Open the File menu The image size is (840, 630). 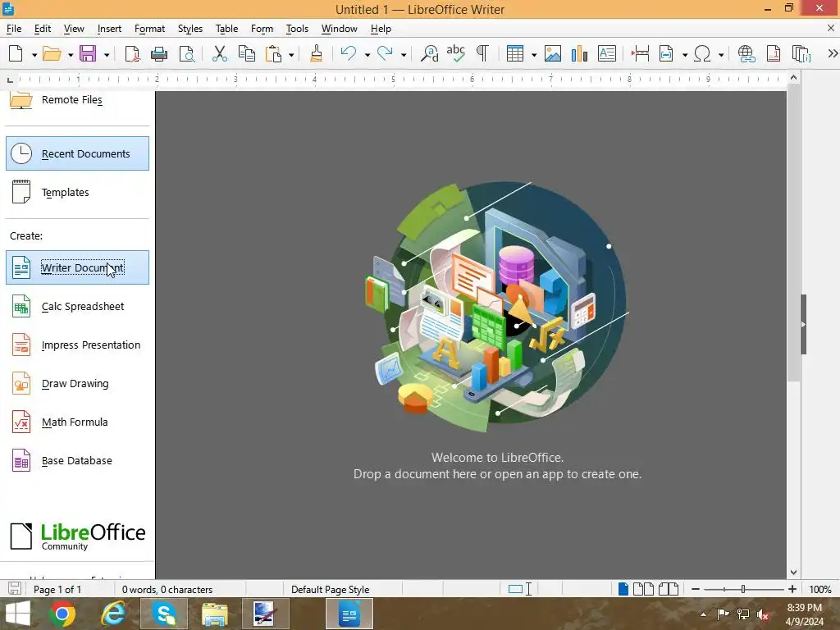14,29
